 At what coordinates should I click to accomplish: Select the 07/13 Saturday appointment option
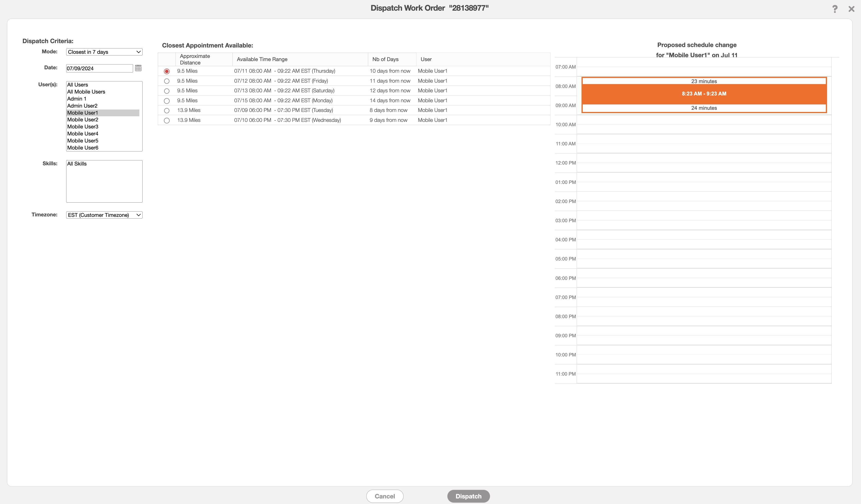(167, 91)
